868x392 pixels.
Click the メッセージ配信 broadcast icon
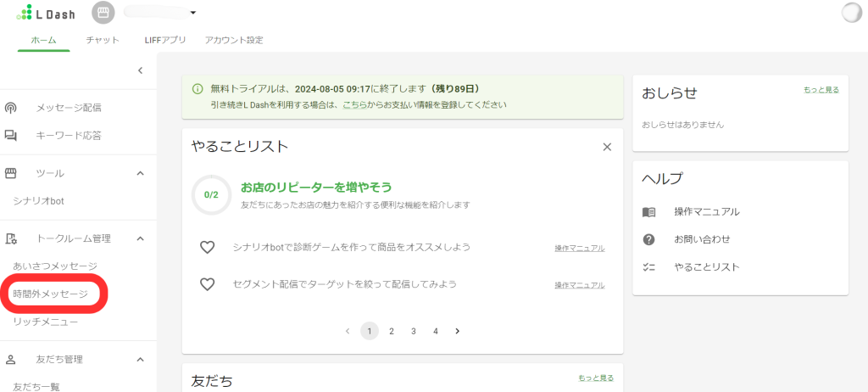pos(10,108)
